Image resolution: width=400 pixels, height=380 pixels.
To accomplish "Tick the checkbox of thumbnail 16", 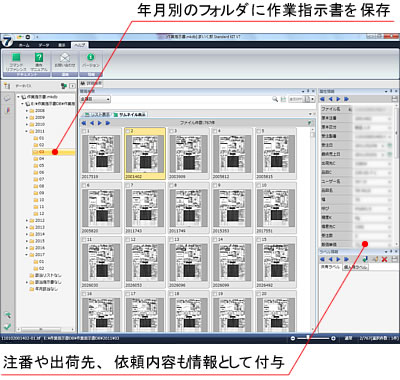I will click(x=84, y=294).
